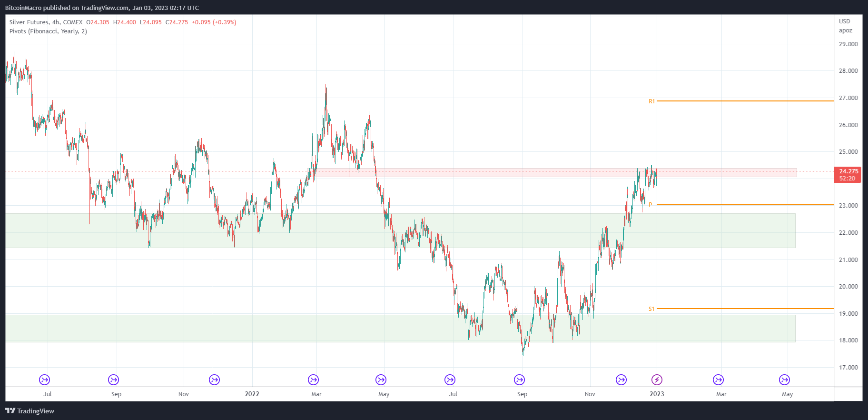This screenshot has height=420, width=868.
Task: Click the lightning event icon above 2023
Action: [x=657, y=380]
